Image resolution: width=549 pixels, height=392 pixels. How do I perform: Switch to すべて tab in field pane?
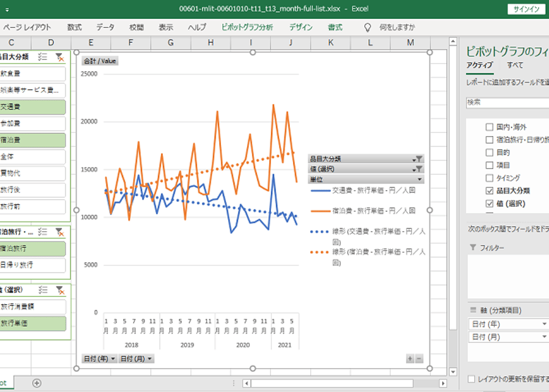coord(515,65)
